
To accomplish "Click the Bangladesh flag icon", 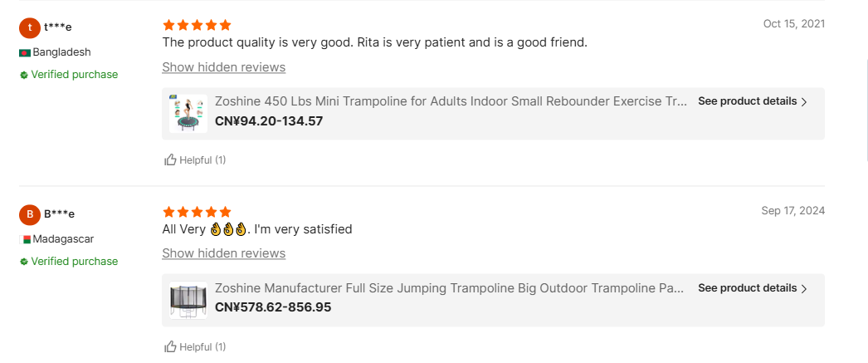I will (x=25, y=52).
